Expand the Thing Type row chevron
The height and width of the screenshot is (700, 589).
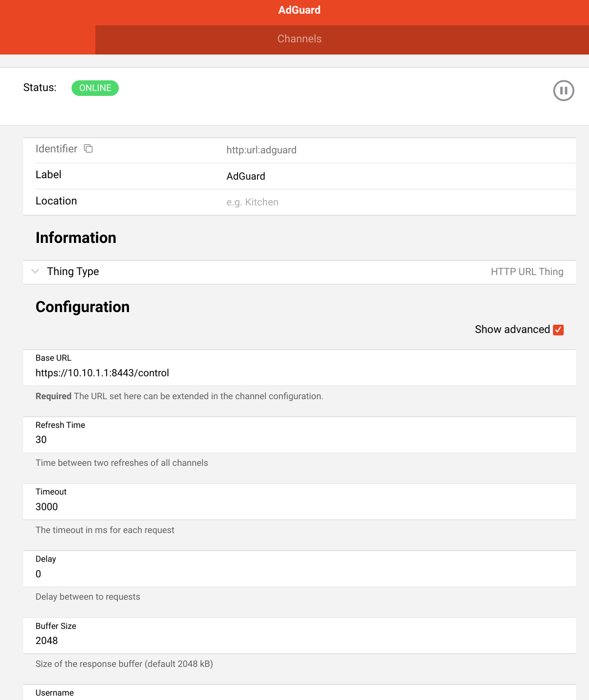click(x=35, y=271)
